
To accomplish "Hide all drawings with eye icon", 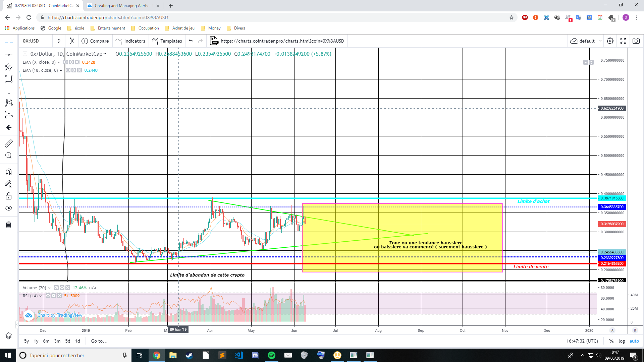I will tap(9, 208).
